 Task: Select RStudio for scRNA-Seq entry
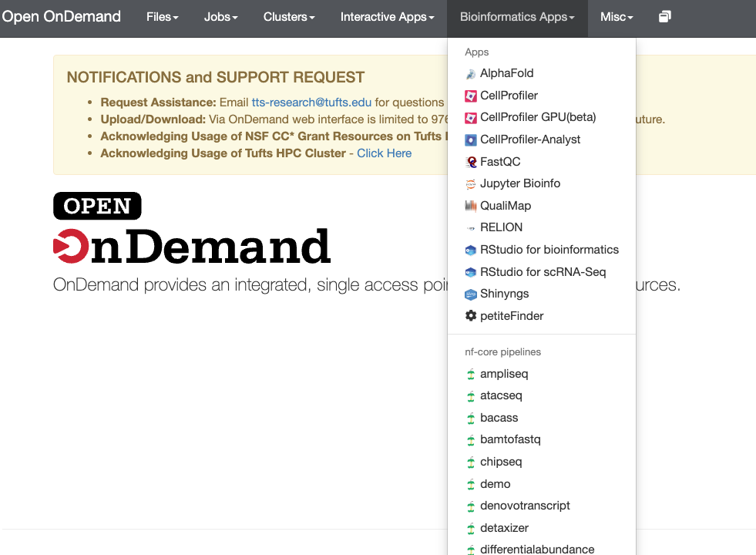point(542,272)
